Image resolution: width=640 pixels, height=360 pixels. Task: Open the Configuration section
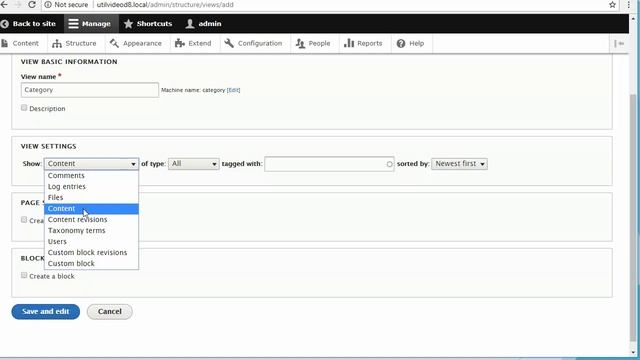point(253,43)
